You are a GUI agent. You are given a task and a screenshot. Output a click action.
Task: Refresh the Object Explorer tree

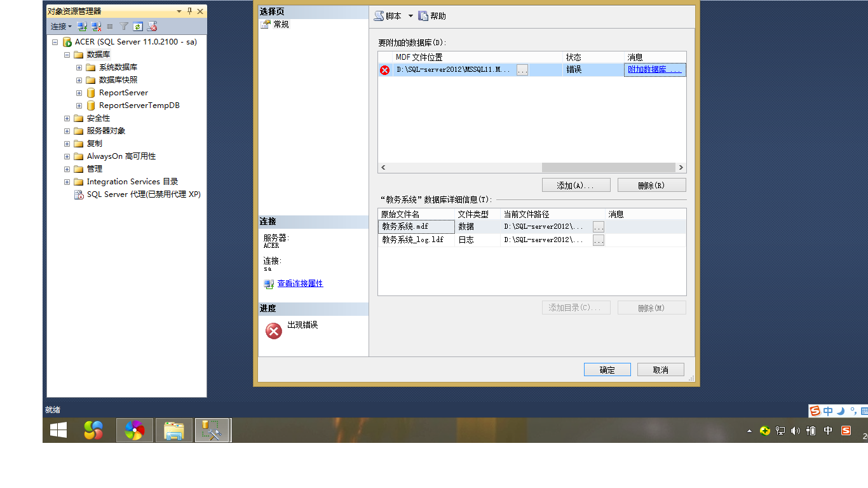[137, 27]
